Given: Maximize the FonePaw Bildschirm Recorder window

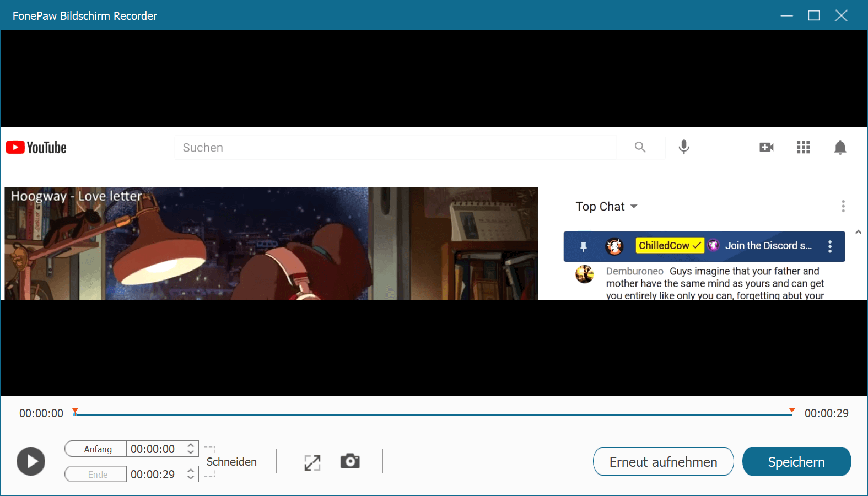Looking at the screenshot, I should coord(814,15).
